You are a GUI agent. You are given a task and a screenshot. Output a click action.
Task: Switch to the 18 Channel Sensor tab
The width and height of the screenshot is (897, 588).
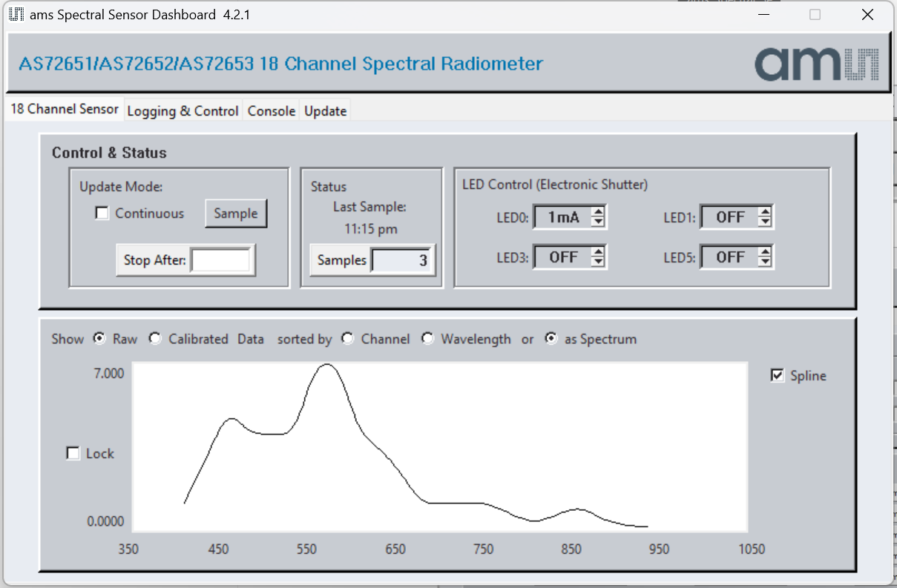[65, 109]
